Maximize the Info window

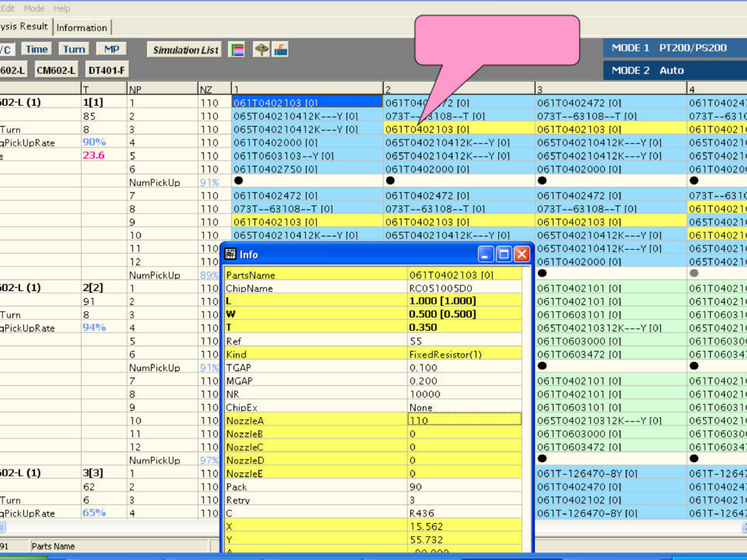504,254
